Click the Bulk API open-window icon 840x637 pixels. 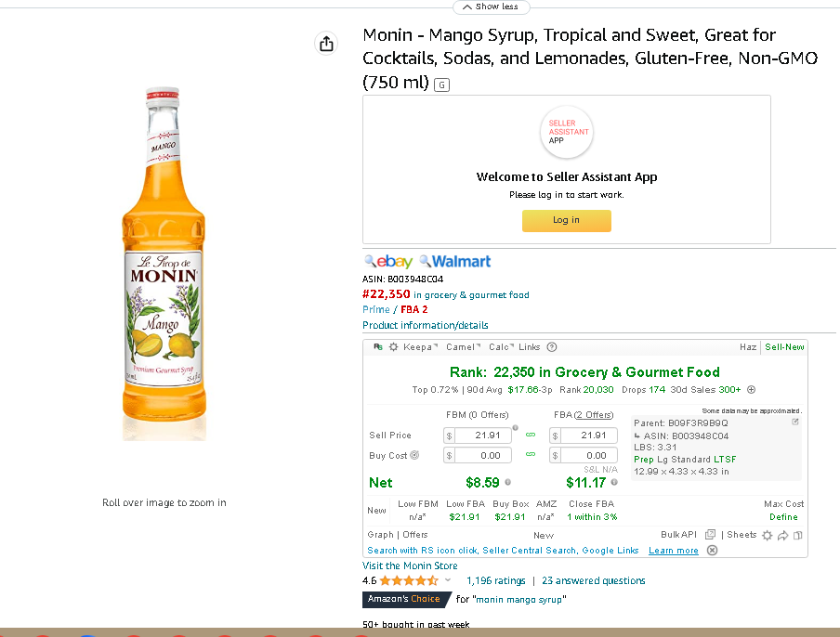coord(710,534)
